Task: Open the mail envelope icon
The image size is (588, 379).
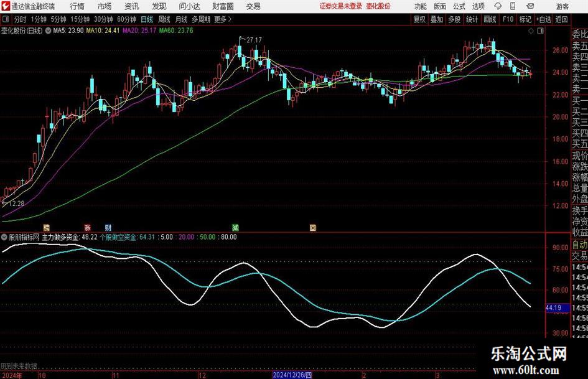Action: coord(530,6)
